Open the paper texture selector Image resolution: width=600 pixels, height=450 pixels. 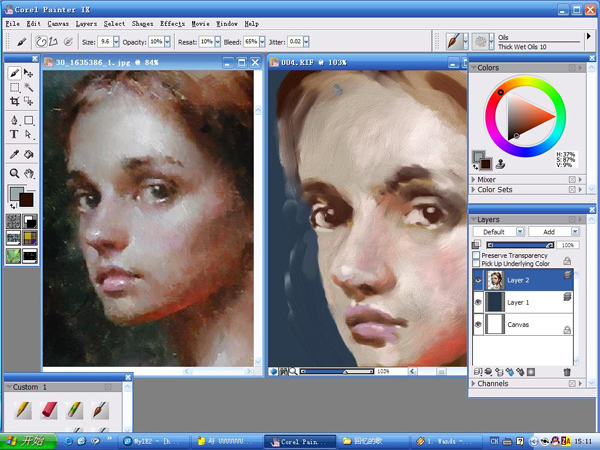click(13, 221)
